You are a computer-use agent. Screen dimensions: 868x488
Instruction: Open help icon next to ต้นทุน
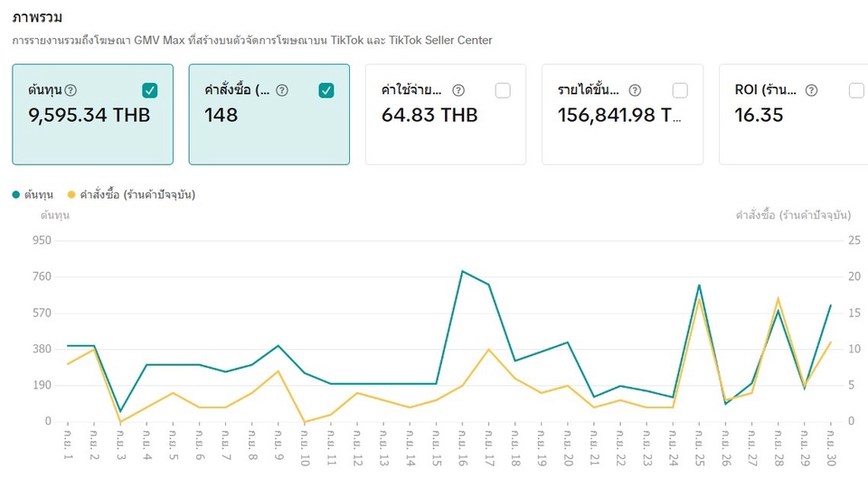(71, 90)
